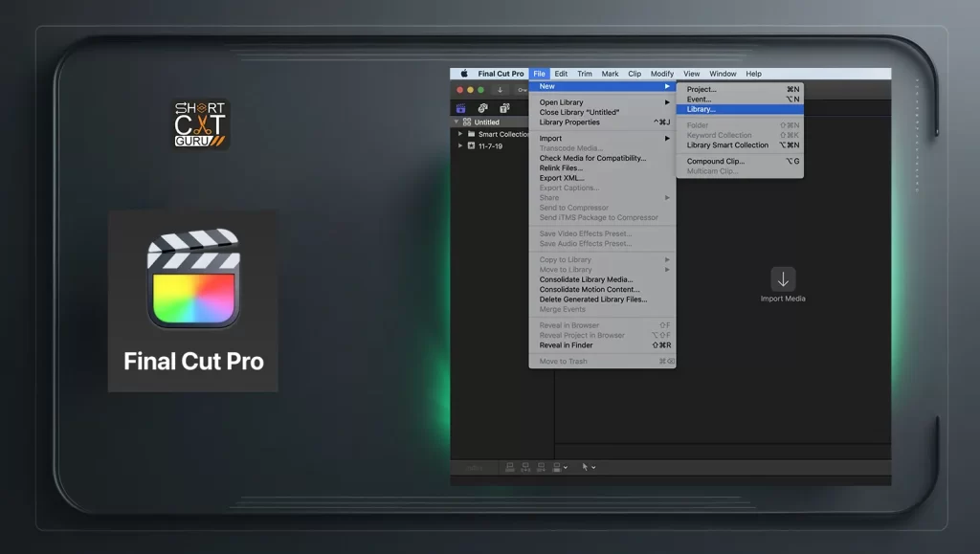The width and height of the screenshot is (980, 554).
Task: Choose New Project… from the submenu
Action: [740, 89]
